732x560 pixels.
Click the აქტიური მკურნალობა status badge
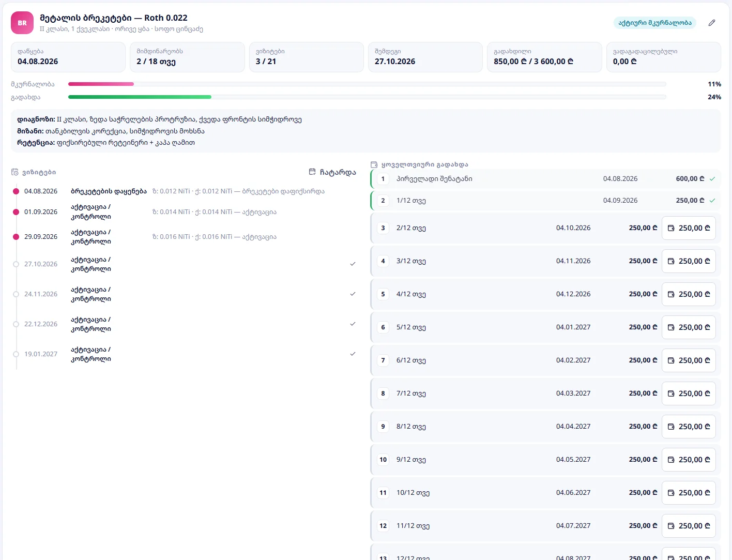655,23
